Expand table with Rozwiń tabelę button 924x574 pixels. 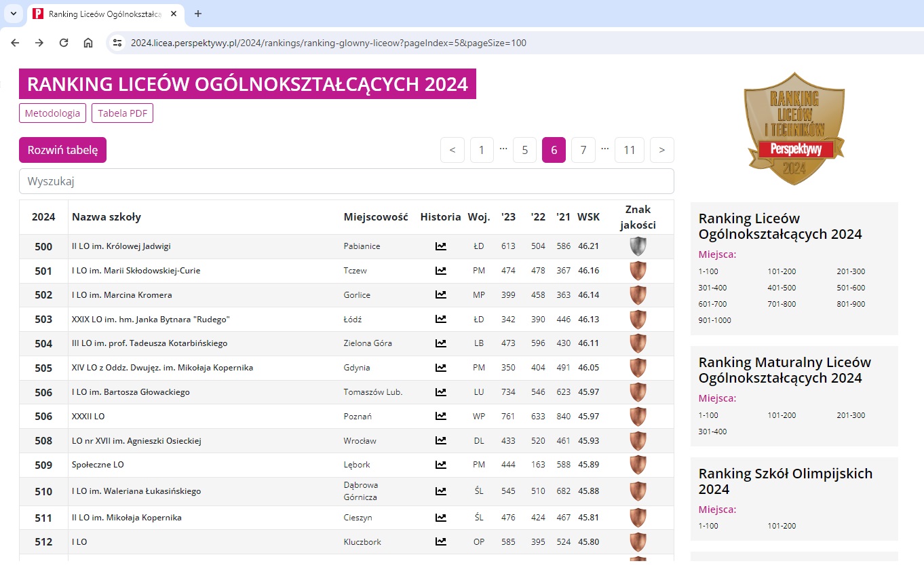[x=62, y=150]
